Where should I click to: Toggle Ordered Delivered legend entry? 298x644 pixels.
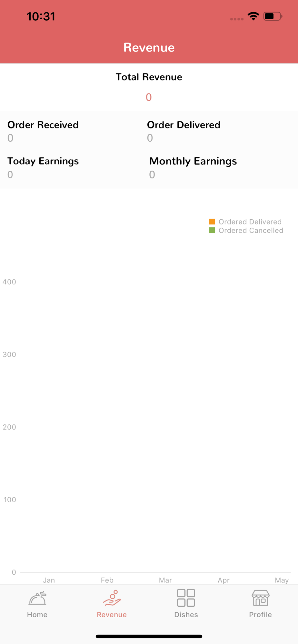coord(246,222)
